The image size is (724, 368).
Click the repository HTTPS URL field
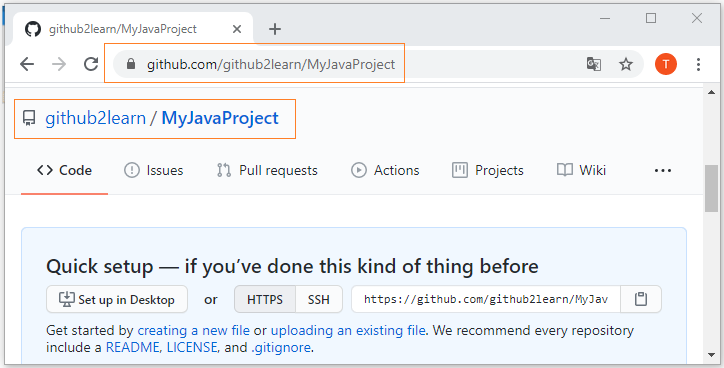486,299
